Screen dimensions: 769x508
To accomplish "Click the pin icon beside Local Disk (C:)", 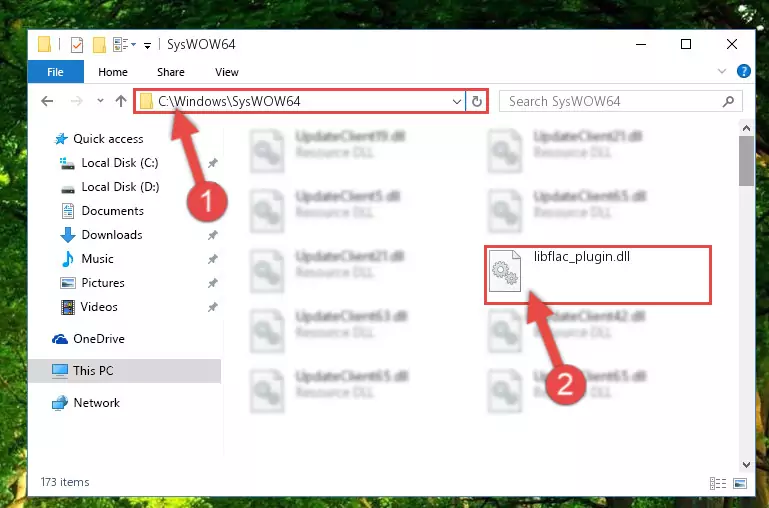I will (x=212, y=163).
